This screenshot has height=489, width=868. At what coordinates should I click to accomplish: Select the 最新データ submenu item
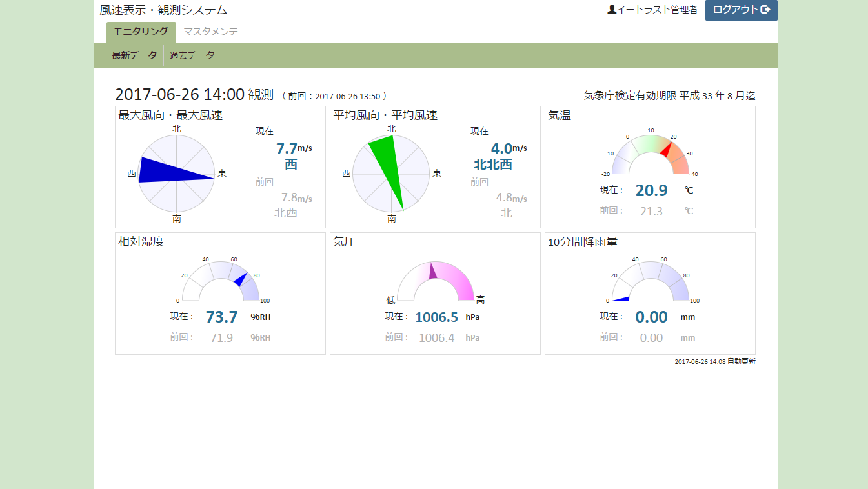point(134,55)
